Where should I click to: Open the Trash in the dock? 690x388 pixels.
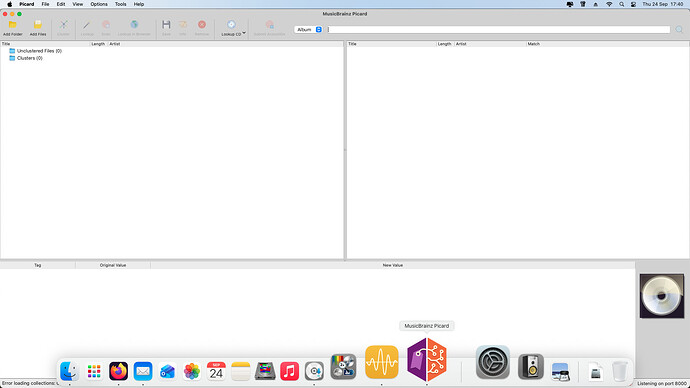[620, 371]
